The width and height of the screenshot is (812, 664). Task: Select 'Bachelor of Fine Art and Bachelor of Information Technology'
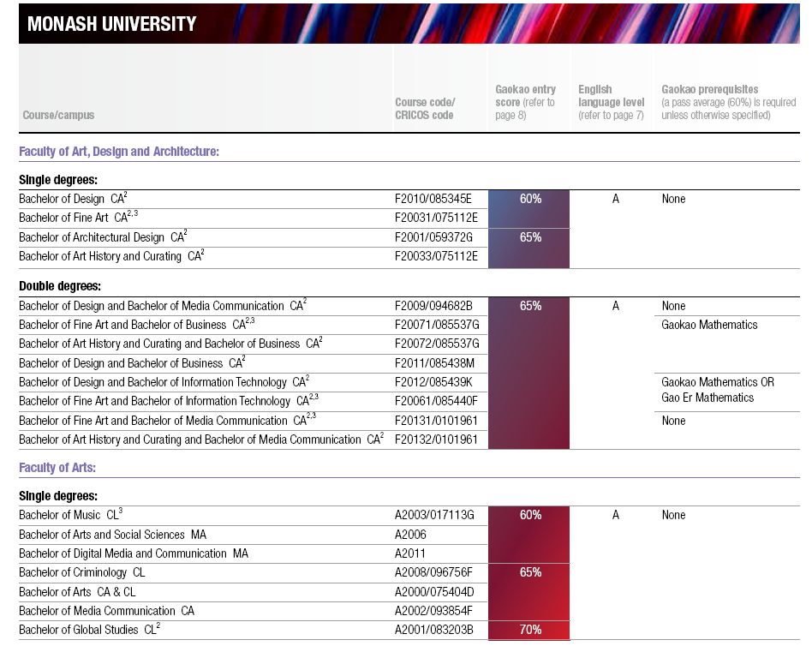point(169,401)
